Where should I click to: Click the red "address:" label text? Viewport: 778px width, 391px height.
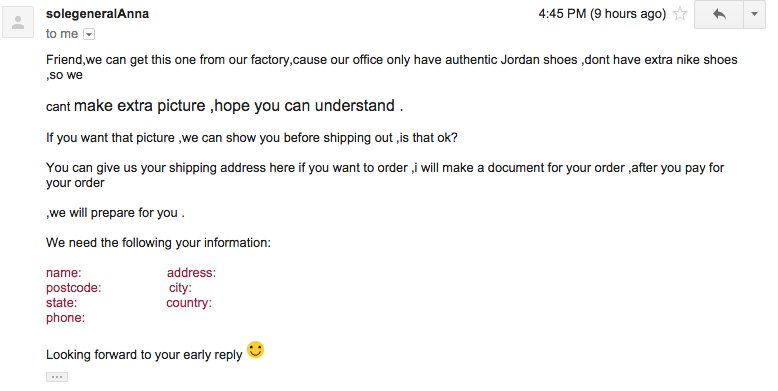click(192, 273)
